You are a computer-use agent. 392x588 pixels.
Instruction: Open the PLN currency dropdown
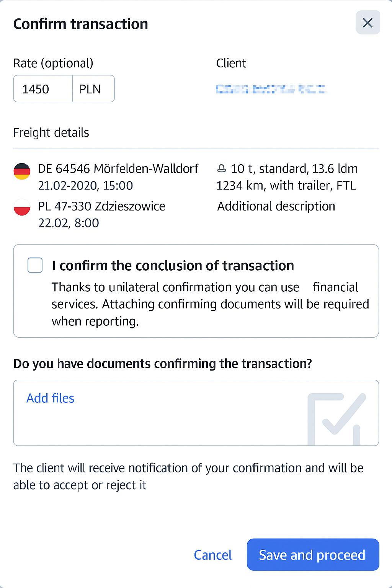pos(93,89)
